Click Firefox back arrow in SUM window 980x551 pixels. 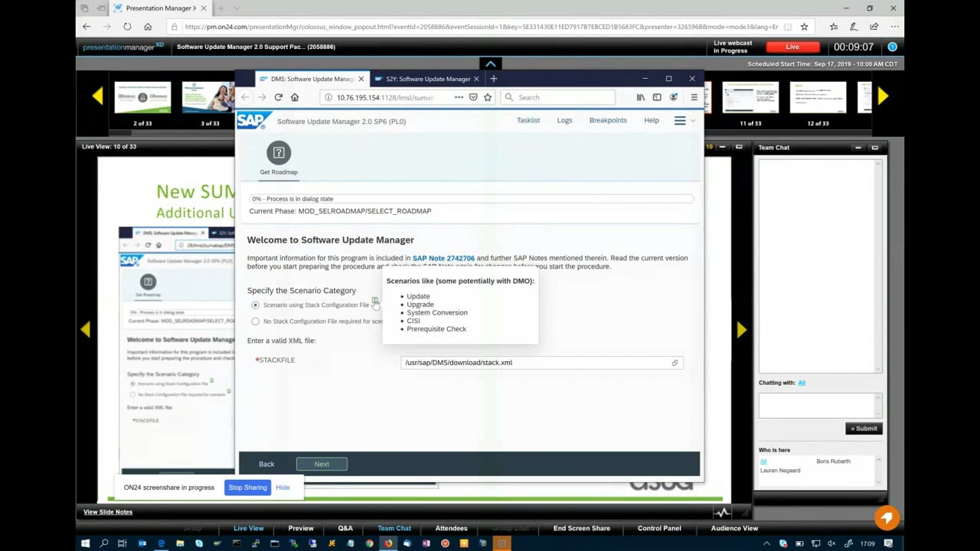245,97
